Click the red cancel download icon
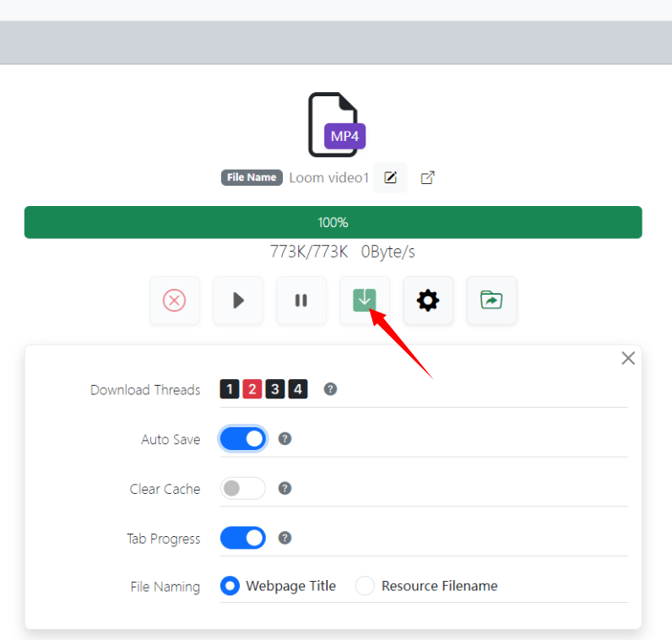Viewport: 672px width, 640px height. point(175,301)
